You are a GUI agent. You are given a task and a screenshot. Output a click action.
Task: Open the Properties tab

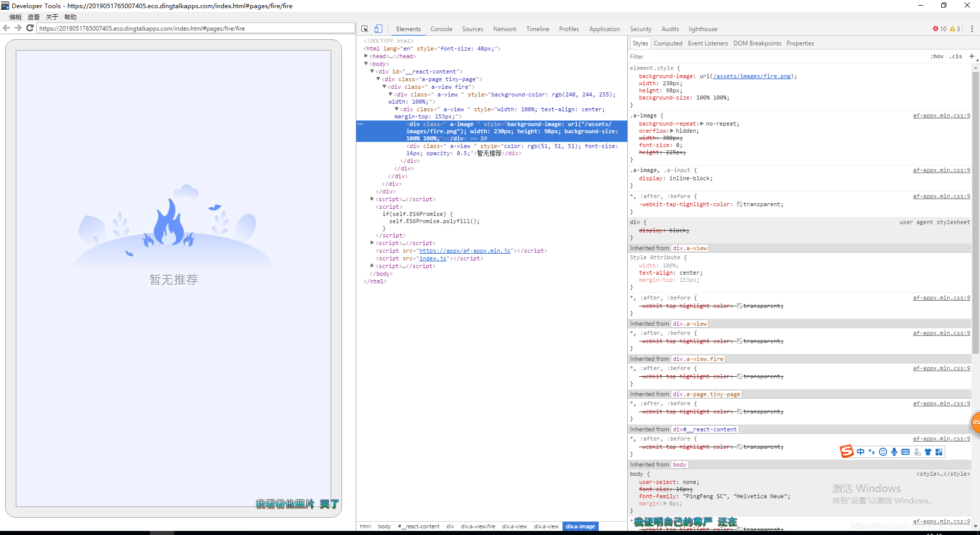pyautogui.click(x=800, y=43)
